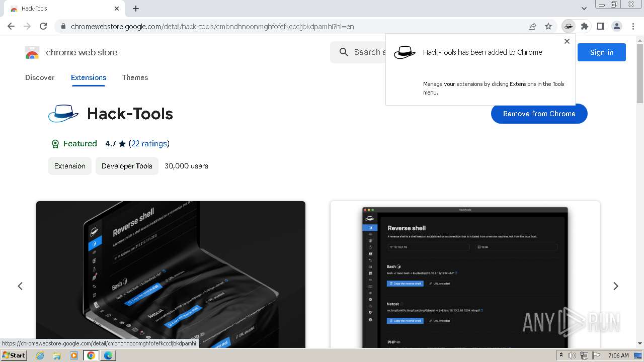This screenshot has width=644, height=362.
Task: Show next screenshot with right arrow
Action: [616, 286]
